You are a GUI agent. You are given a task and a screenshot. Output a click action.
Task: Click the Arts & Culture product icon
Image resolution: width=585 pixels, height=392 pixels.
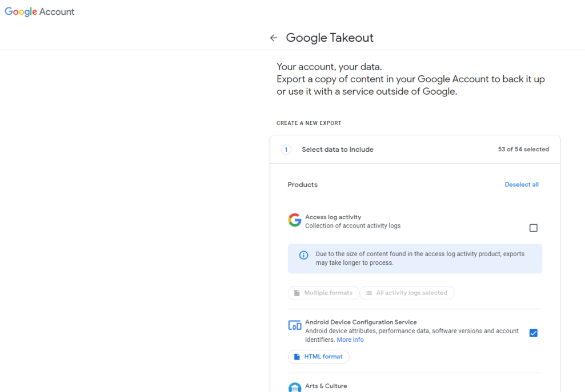click(295, 387)
